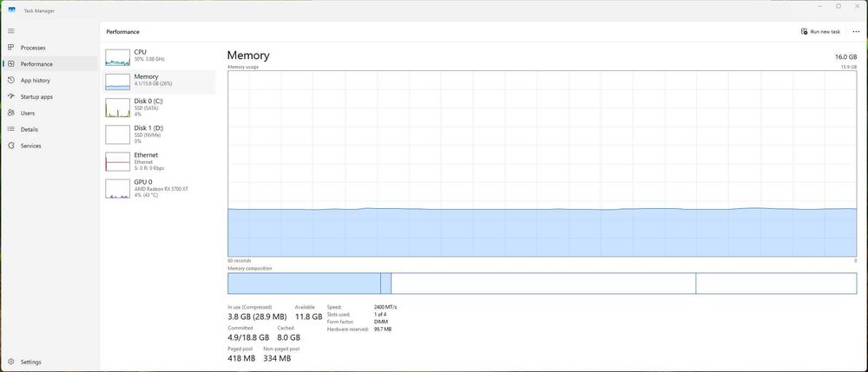Select the GPU 0 thumbnail graph
Image resolution: width=868 pixels, height=372 pixels.
(x=117, y=188)
